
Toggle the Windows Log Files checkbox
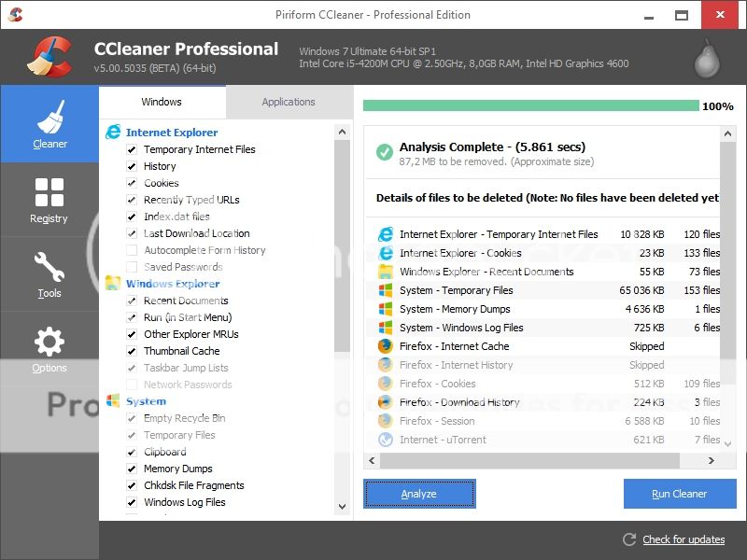click(x=132, y=502)
